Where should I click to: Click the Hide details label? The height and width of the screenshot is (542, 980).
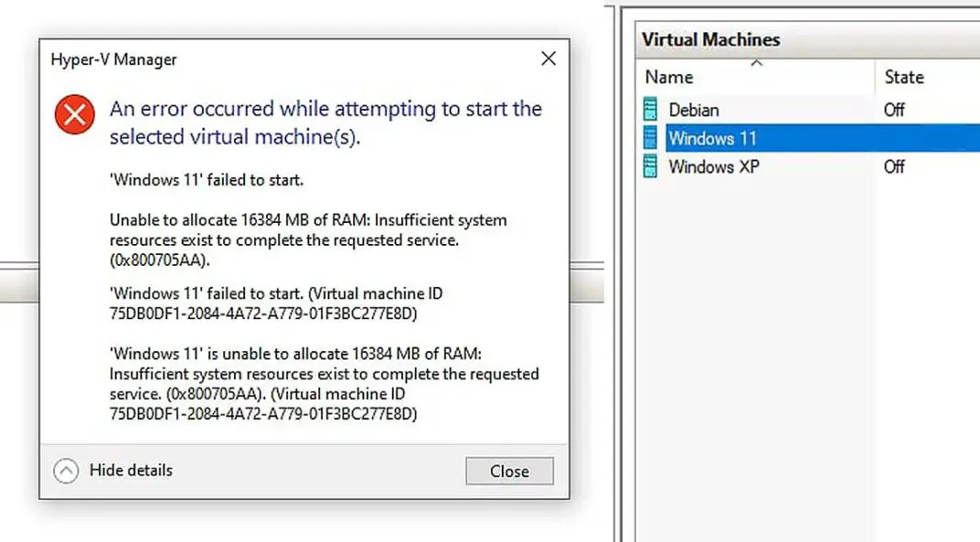[x=130, y=470]
